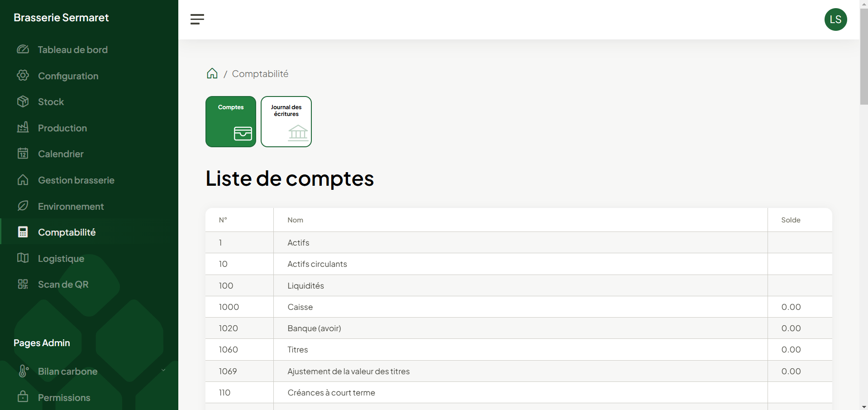Open Scan de QR page
868x410 pixels.
[63, 285]
